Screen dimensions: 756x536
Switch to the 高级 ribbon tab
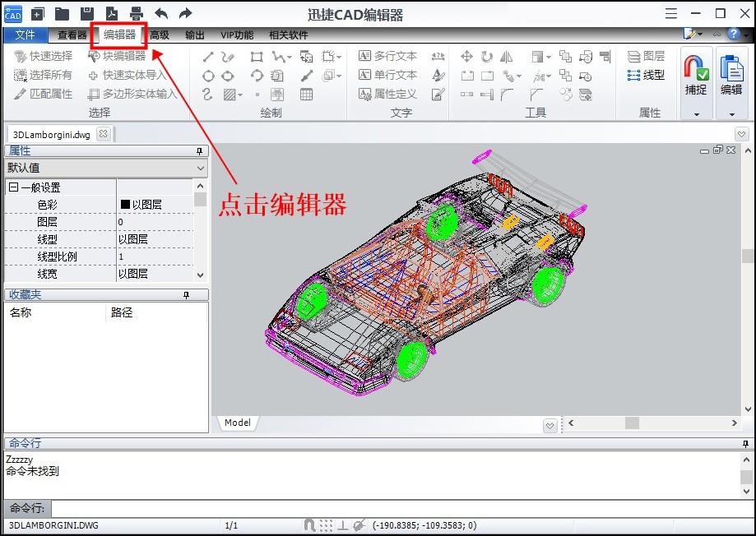pos(160,35)
